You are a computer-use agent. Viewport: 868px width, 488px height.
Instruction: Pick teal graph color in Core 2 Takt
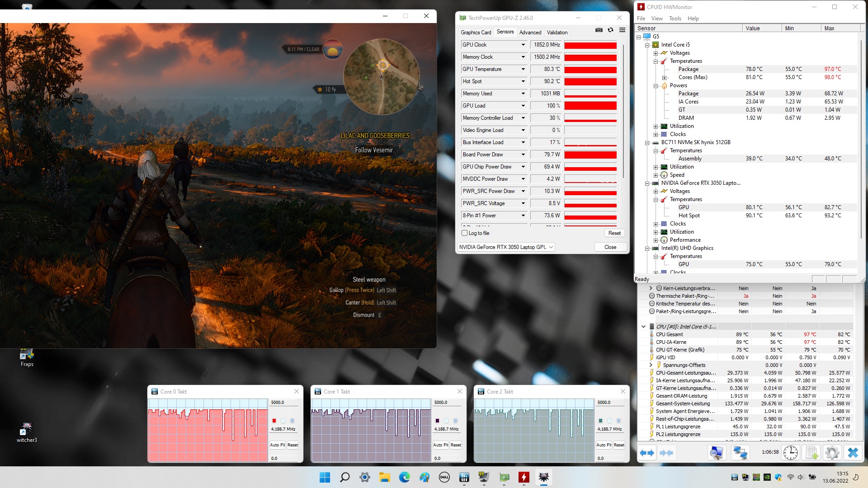pos(600,421)
